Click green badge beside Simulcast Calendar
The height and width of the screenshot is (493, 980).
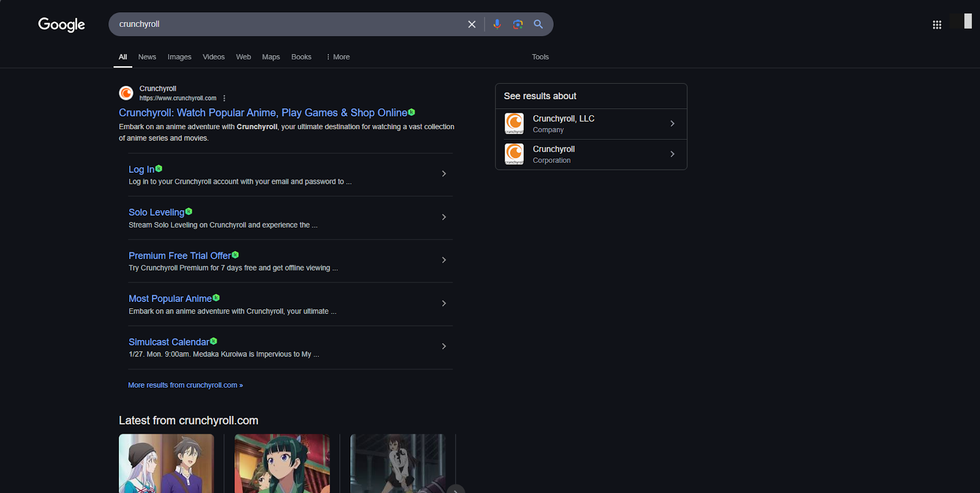(x=214, y=341)
